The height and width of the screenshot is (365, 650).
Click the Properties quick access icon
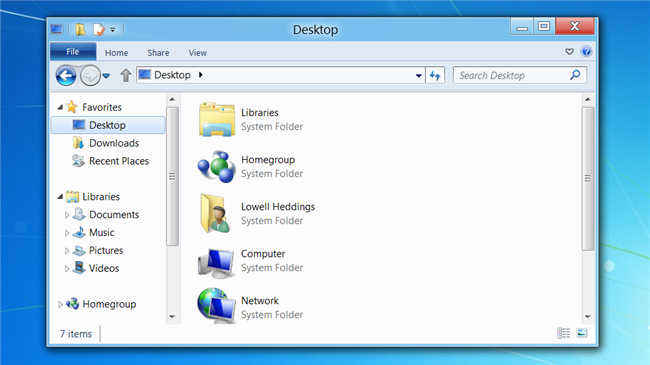tap(99, 29)
